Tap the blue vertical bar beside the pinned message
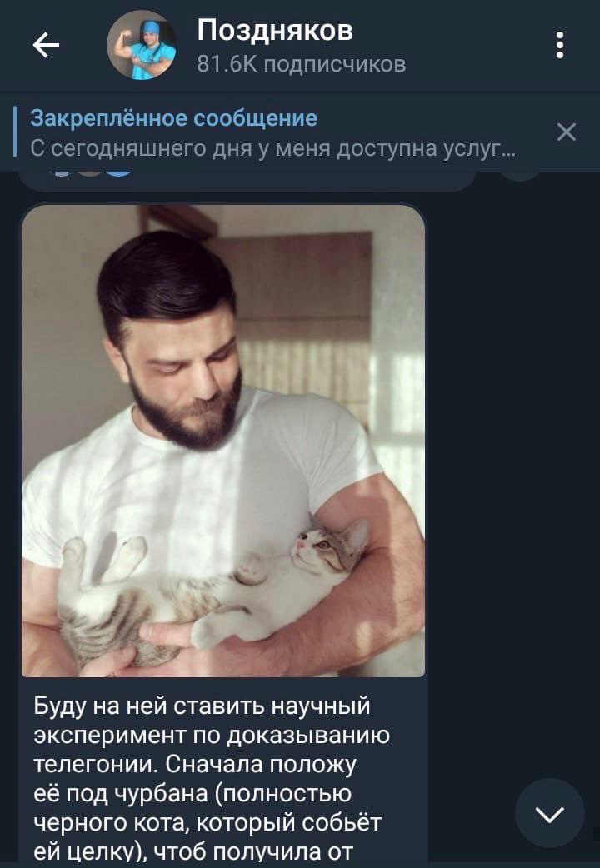The width and height of the screenshot is (600, 868). point(15,132)
